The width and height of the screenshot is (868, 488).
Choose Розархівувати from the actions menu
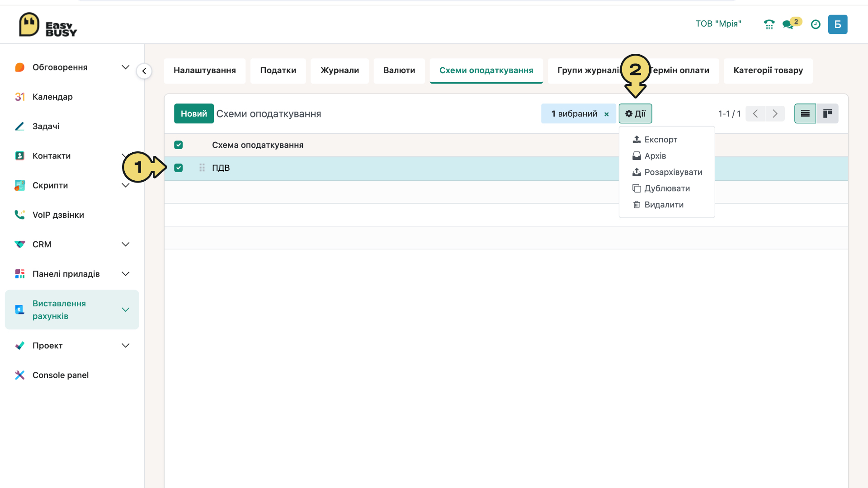(x=667, y=172)
